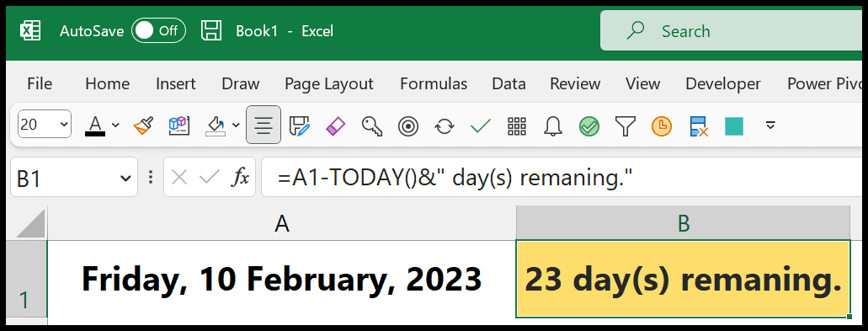Click the orange clock icon

(x=661, y=125)
